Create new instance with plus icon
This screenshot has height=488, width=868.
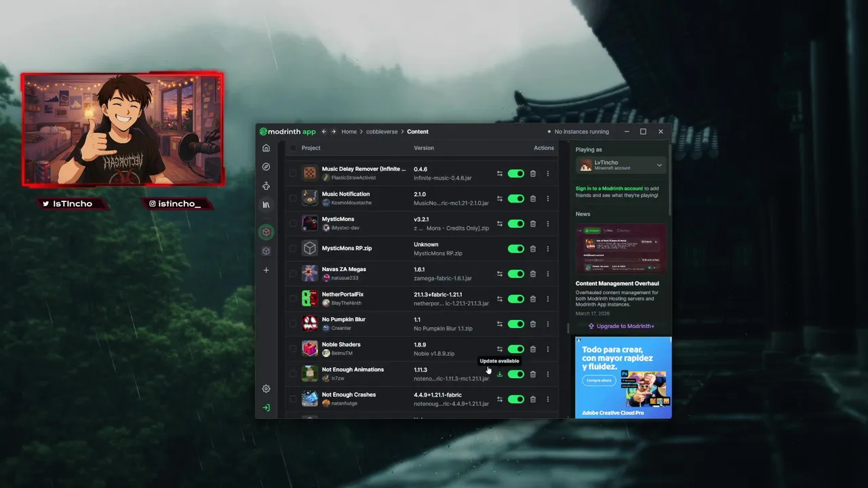(x=266, y=270)
